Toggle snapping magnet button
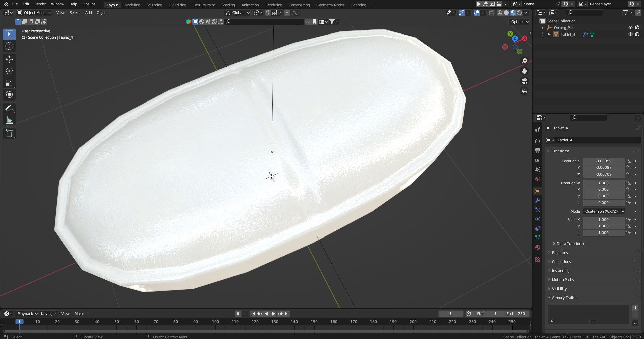Image resolution: width=644 pixels, height=339 pixels. (x=268, y=13)
